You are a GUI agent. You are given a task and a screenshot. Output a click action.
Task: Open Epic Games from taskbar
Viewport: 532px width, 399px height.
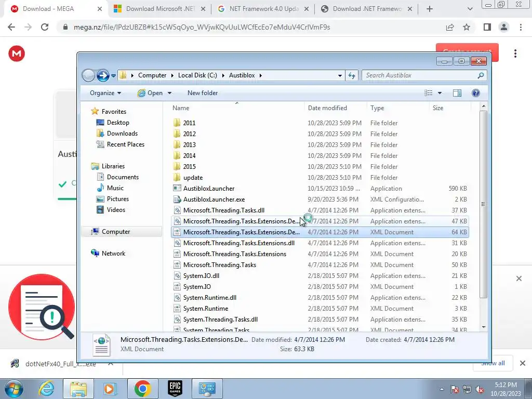[175, 389]
